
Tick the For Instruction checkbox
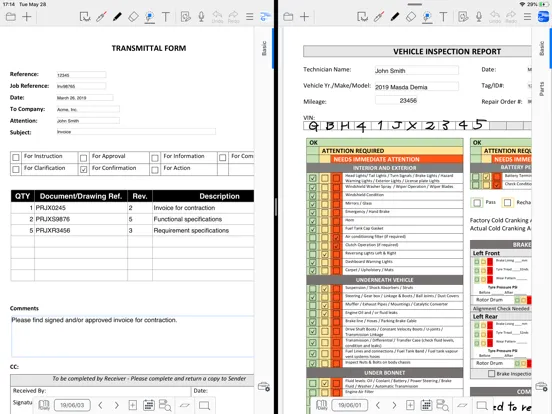click(x=16, y=157)
